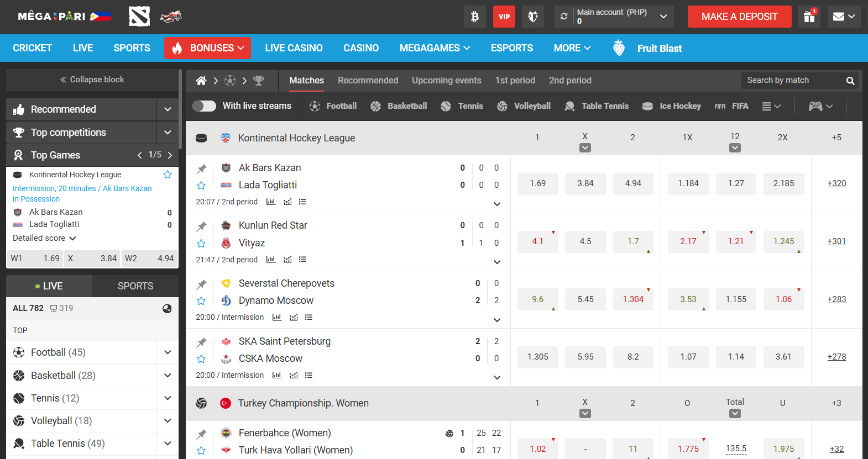Switch to the 1st period tab
This screenshot has width=868, height=459.
tap(515, 81)
